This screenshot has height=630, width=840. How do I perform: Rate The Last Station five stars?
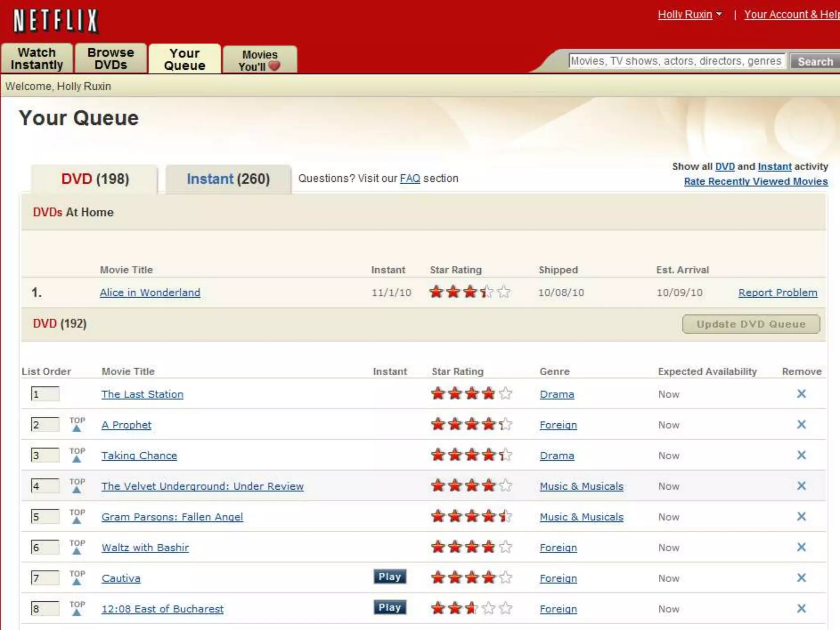(x=506, y=394)
